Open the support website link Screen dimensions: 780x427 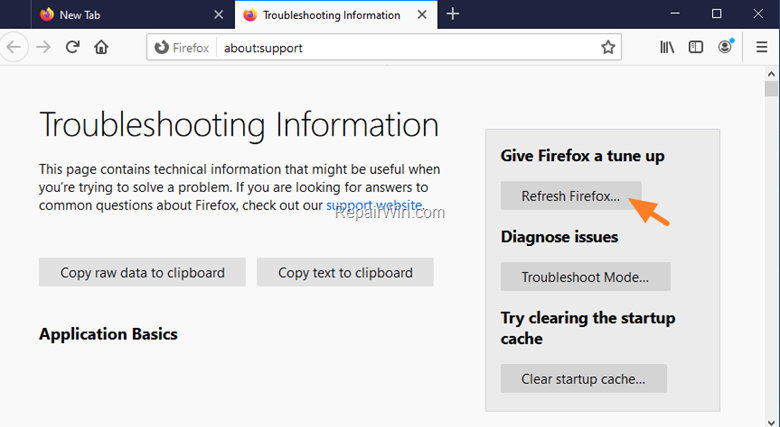pyautogui.click(x=374, y=205)
